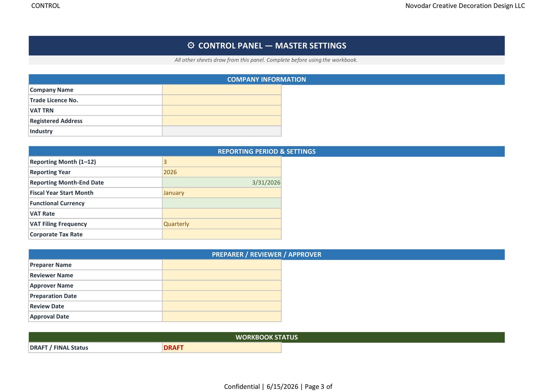The image size is (555, 392).
Task: Click the Registered Address value cell
Action: [222, 121]
